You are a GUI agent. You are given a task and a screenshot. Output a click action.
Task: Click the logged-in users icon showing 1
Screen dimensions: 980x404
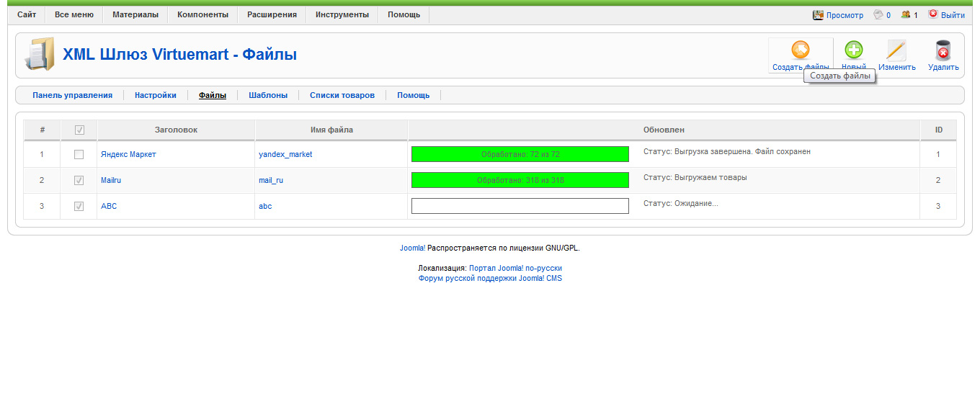pyautogui.click(x=906, y=14)
